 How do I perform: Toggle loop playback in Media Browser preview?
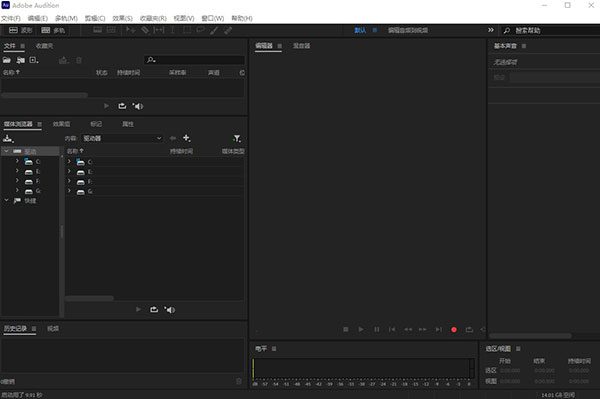click(154, 309)
